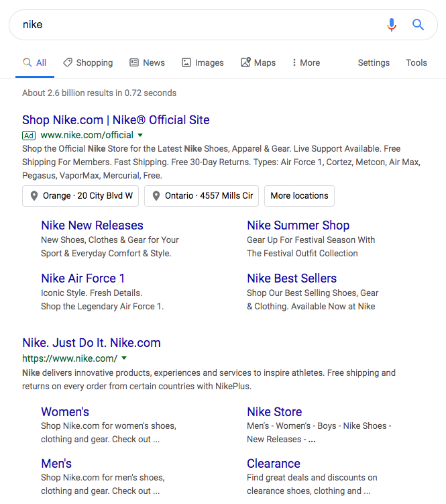The image size is (446, 504).
Task: Open Nike. Just Do It. Nike.com result
Action: tap(92, 343)
